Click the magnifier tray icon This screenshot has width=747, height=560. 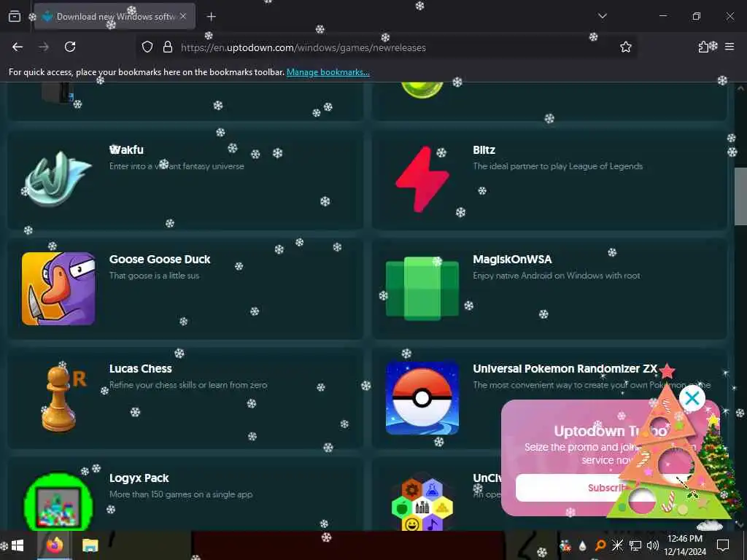point(600,545)
